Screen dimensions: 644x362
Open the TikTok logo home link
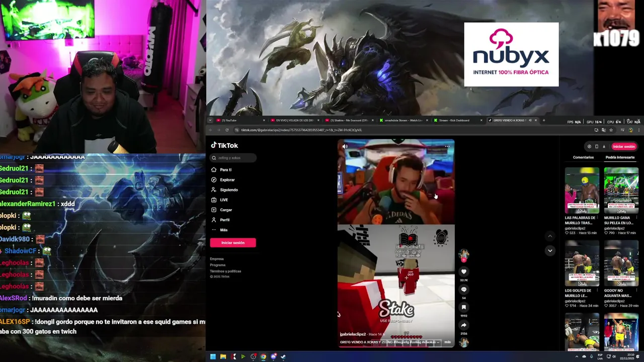pos(224,145)
